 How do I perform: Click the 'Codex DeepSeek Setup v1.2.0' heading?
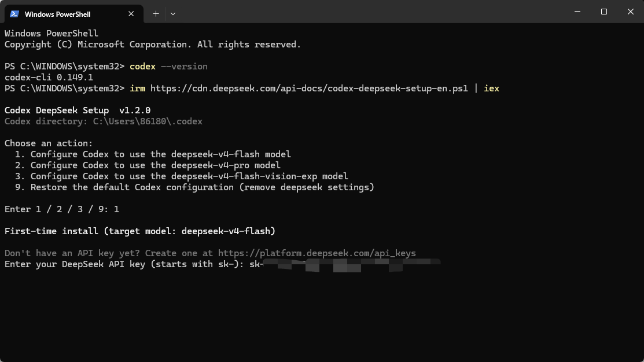(x=78, y=110)
